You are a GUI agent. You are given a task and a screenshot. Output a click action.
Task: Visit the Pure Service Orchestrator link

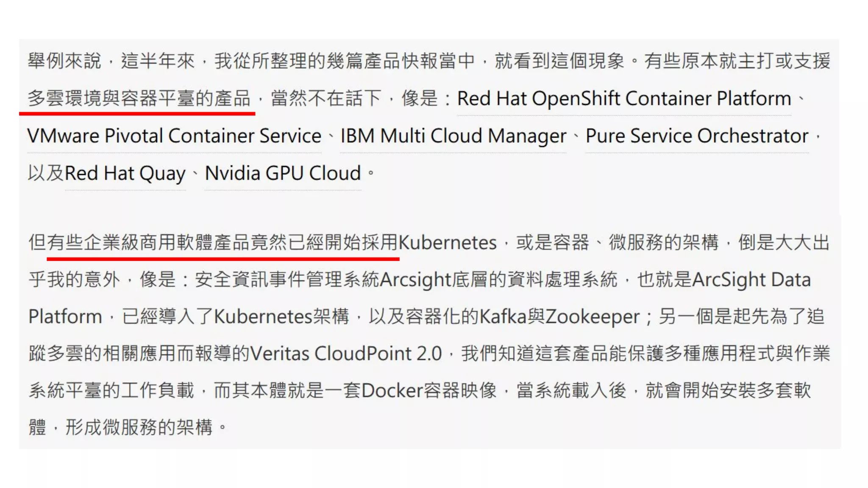(x=697, y=136)
